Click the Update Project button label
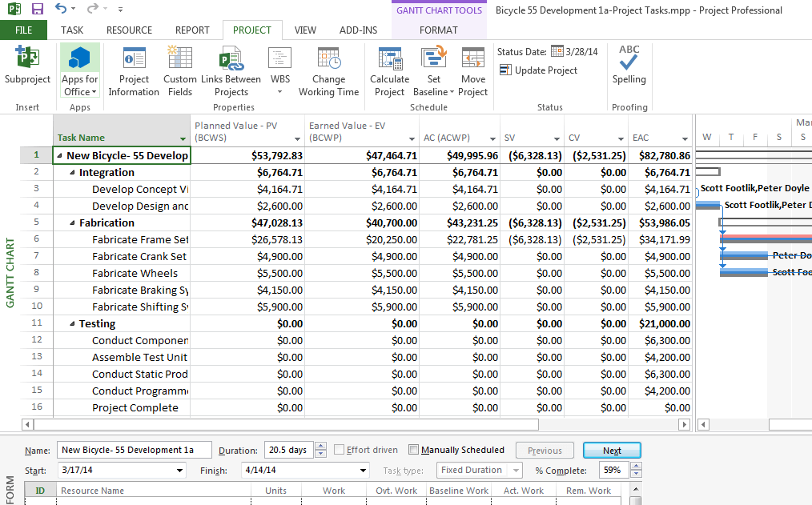Screen dimensions: 812x505 click(546, 70)
